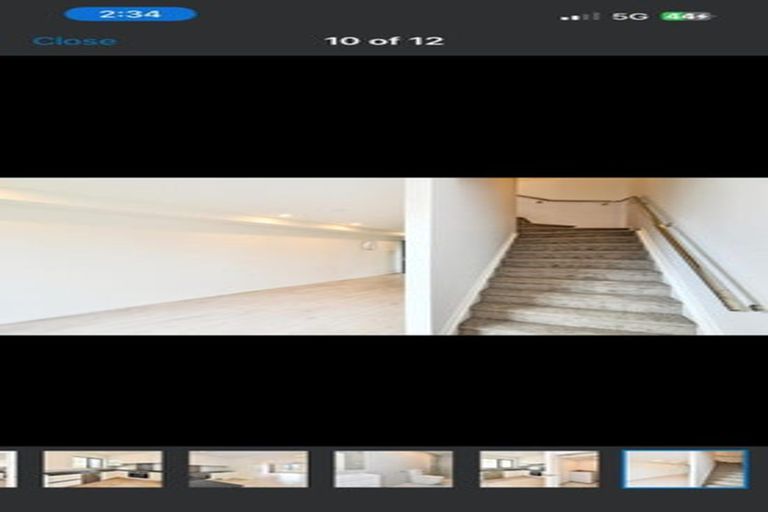The image size is (768, 512).
Task: Select the thumbnail showing the empty living room
Action: (x=248, y=469)
